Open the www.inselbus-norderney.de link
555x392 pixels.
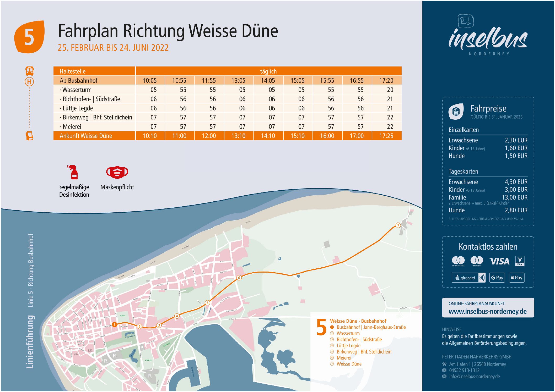pos(488,311)
